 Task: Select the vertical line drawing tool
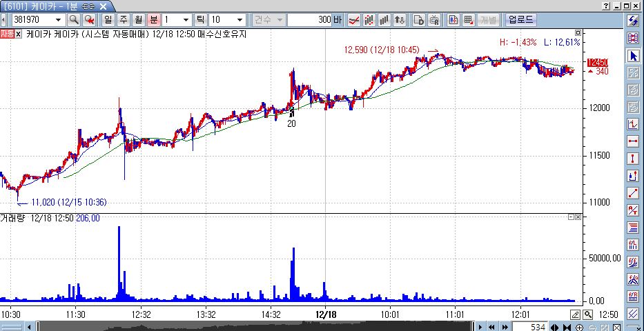click(x=633, y=159)
